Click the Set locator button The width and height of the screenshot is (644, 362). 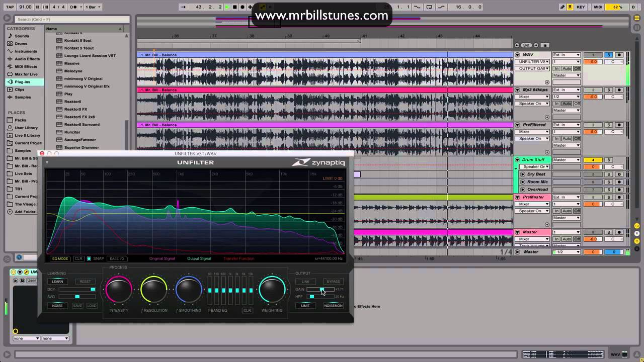526,45
